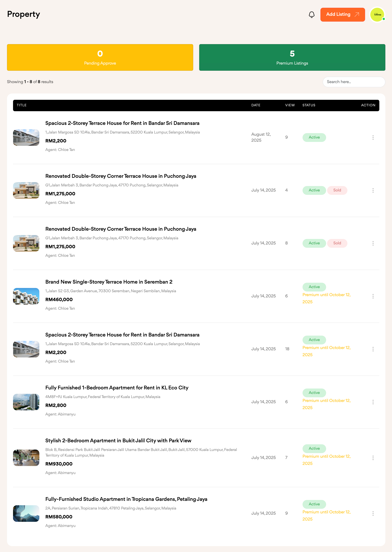Image resolution: width=392 pixels, height=552 pixels.
Task: Click the Sold badge on 4-view listing
Action: pos(337,190)
